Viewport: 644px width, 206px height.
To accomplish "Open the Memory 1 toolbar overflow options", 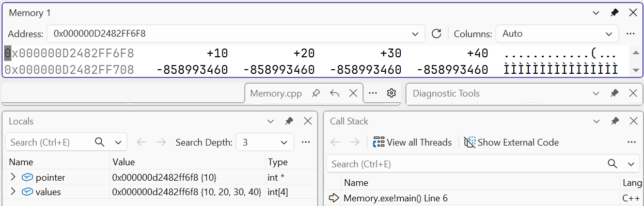I will pos(630,34).
